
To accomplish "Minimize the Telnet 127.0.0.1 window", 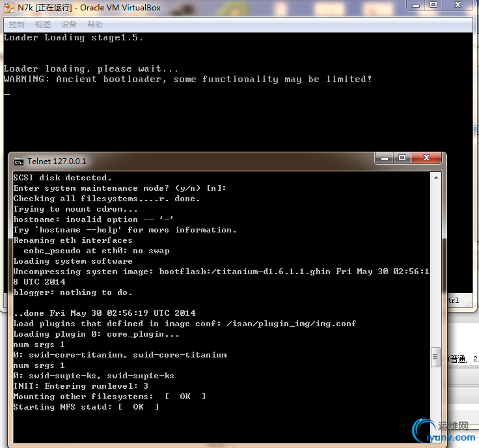I will (x=385, y=158).
